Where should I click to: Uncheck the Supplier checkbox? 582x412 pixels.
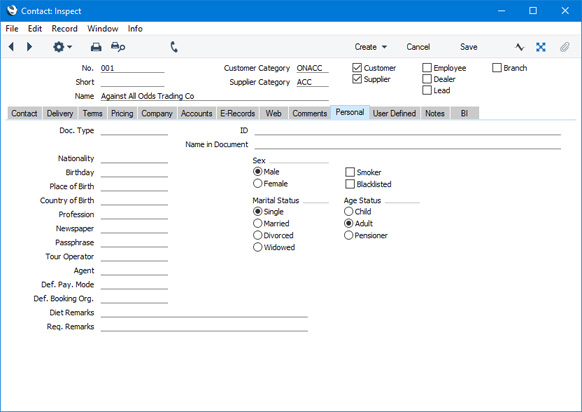coord(357,79)
